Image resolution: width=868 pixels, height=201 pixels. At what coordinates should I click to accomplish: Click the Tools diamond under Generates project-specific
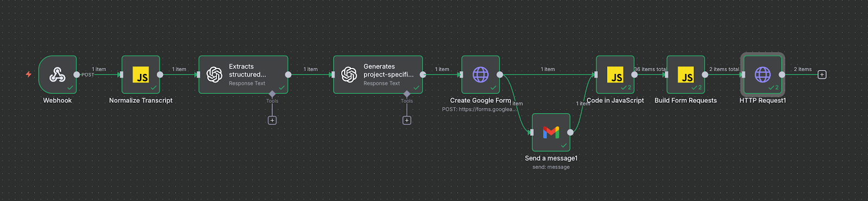coord(407,94)
